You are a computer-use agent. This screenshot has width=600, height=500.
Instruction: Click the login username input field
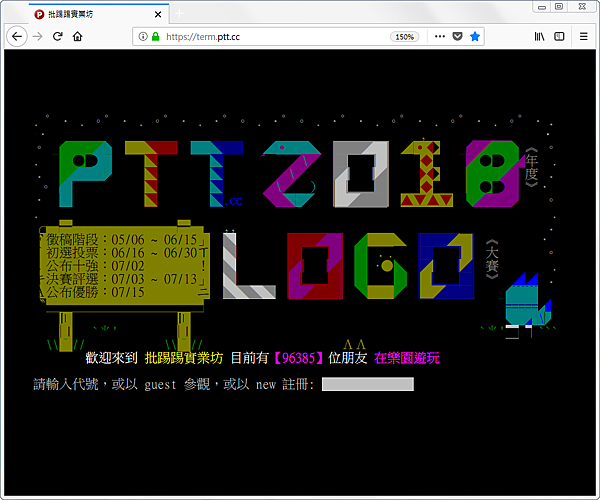tap(368, 384)
